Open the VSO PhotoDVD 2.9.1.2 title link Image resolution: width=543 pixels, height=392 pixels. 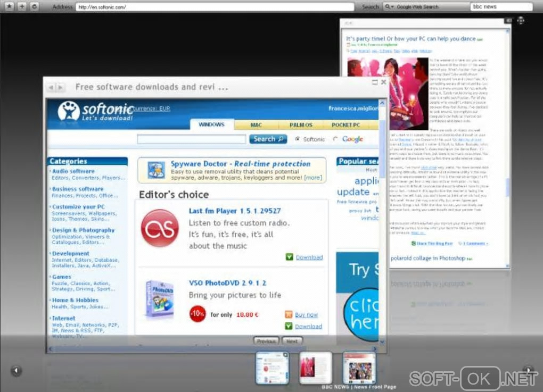pyautogui.click(x=227, y=283)
